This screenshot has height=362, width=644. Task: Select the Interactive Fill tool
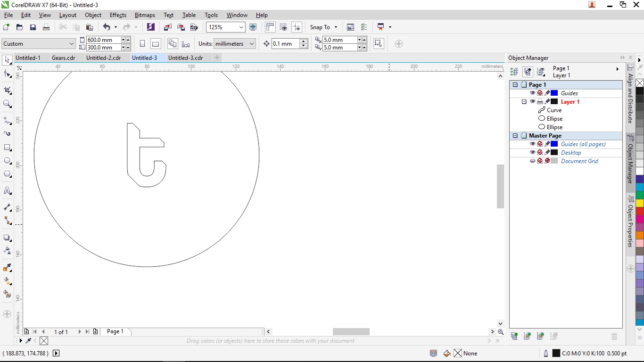[7, 281]
